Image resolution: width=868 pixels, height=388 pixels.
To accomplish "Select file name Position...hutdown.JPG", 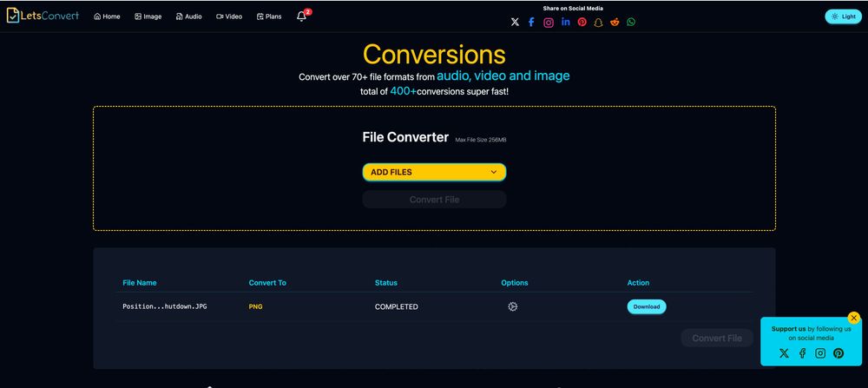I will (165, 306).
